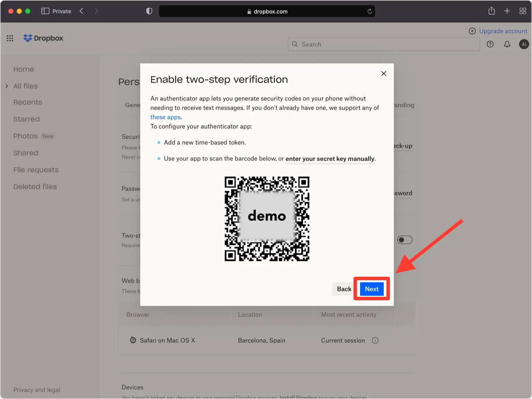Open the 'these apps' link
532x399 pixels.
point(166,117)
